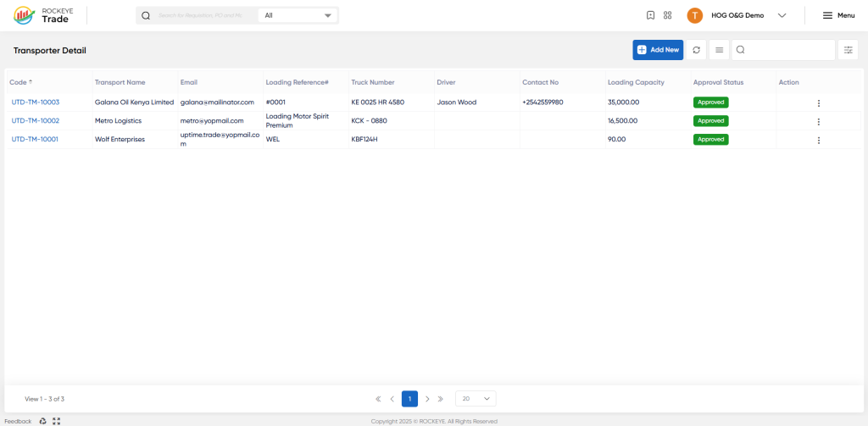
Task: Click contact number +2542559980
Action: [x=542, y=102]
